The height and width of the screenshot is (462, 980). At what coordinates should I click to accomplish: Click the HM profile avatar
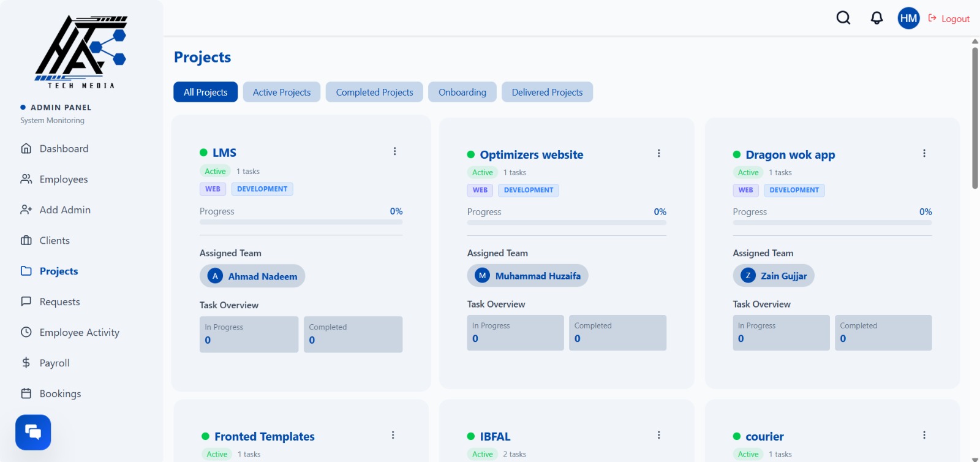(908, 18)
